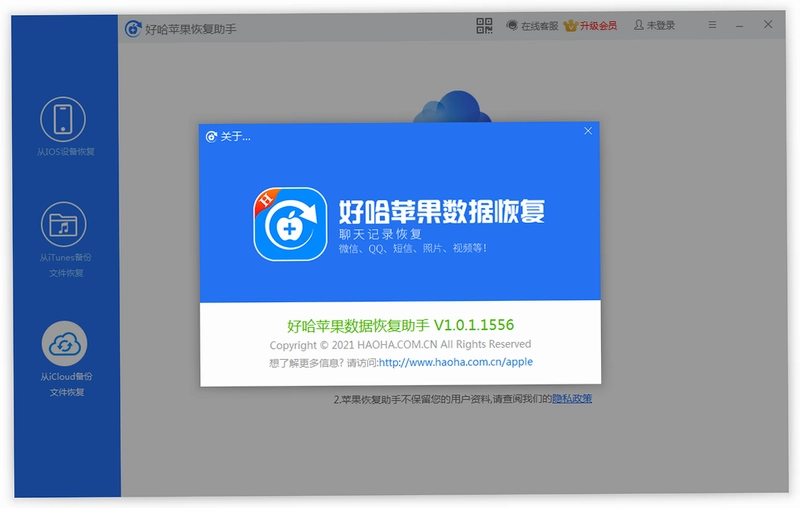Open the QR code icon in title bar

(x=484, y=26)
